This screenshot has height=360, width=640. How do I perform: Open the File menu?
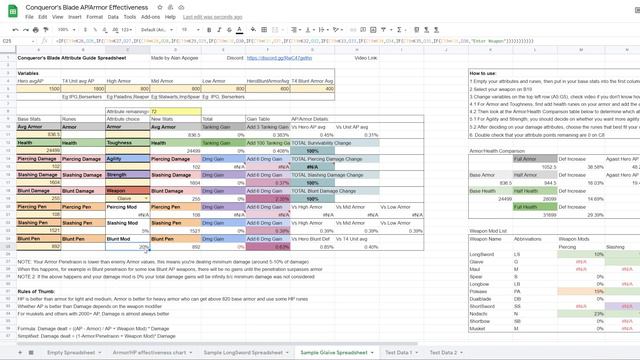[x=29, y=17]
